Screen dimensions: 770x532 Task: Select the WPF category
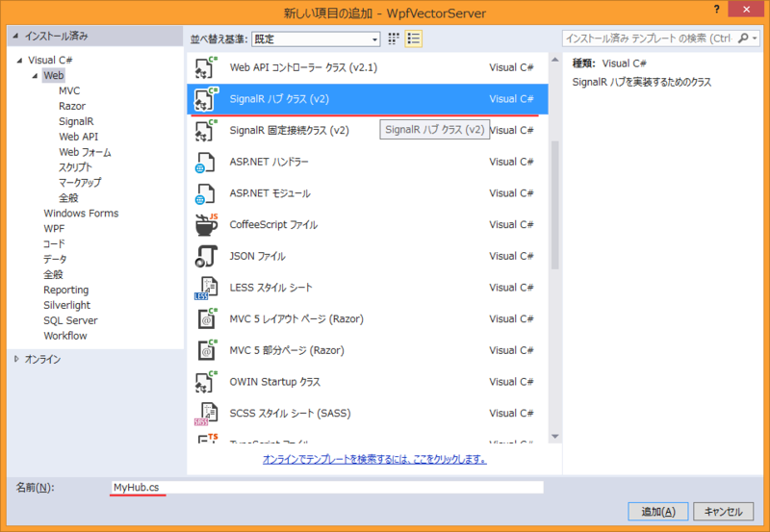54,229
